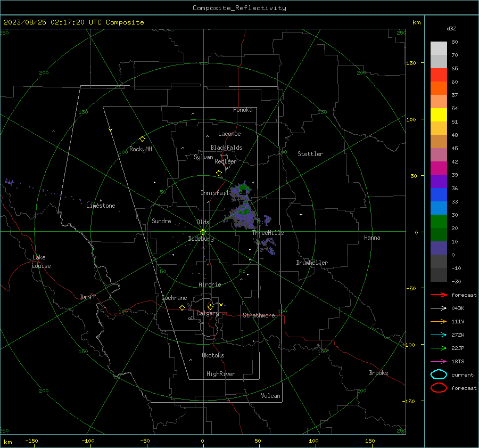
Task: Click the white 04DK arrow icon
Action: coord(439,308)
